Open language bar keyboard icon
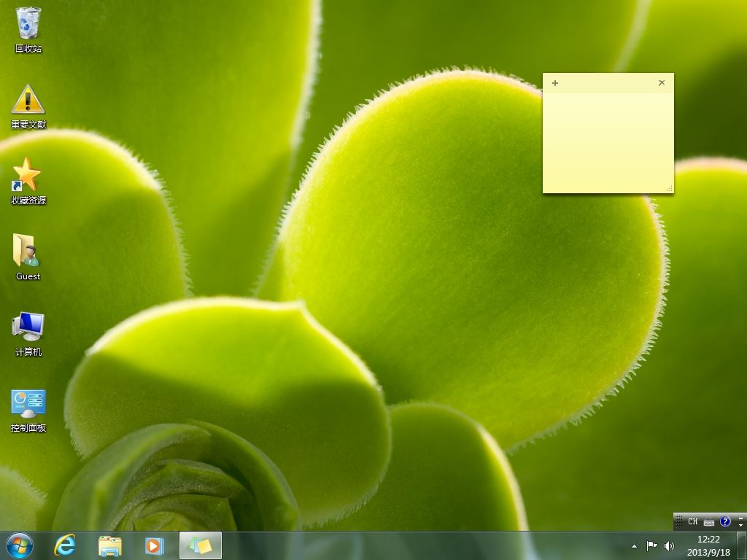The width and height of the screenshot is (747, 560). pyautogui.click(x=709, y=522)
